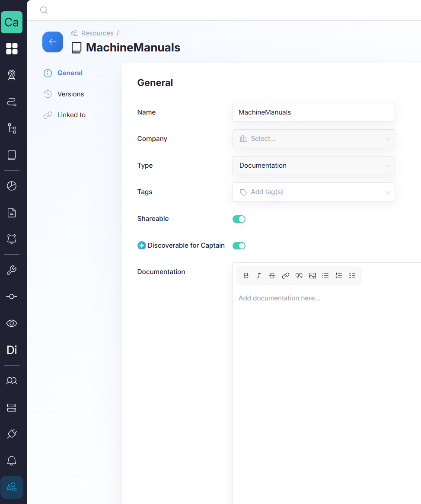Viewport: 421px width, 504px height.
Task: Insert an image in documentation editor
Action: click(x=312, y=275)
